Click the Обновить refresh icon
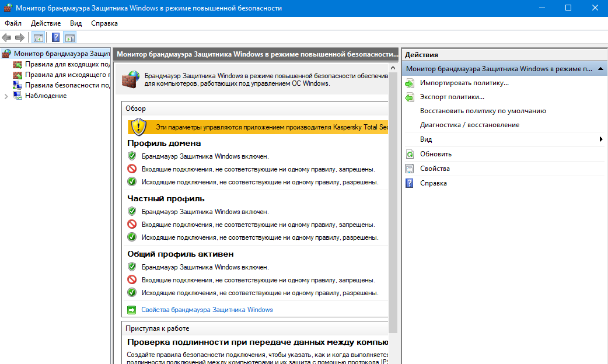 (410, 154)
